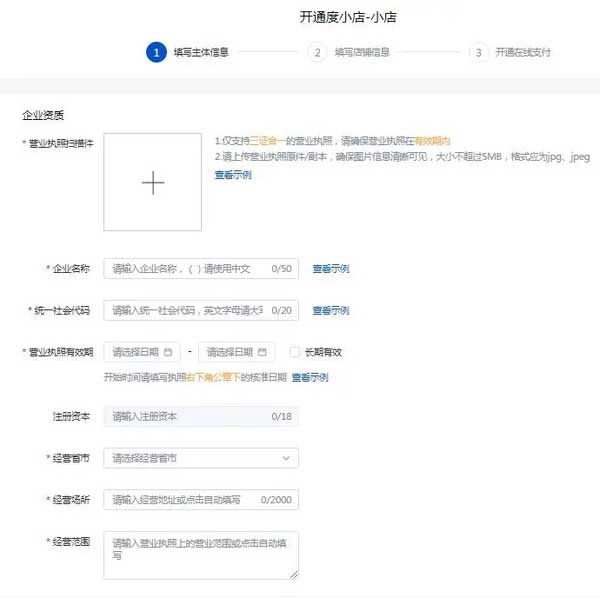Click step 3 circle 开通在线支付
The height and width of the screenshot is (598, 600).
[x=478, y=52]
